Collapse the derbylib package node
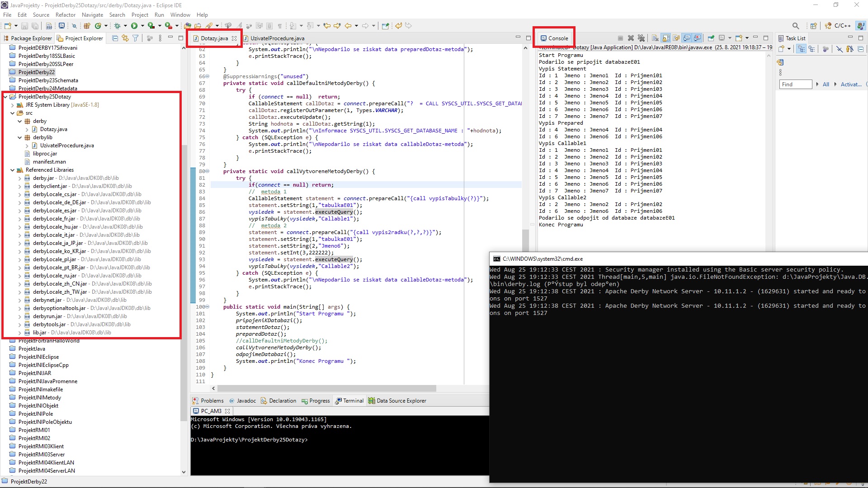The image size is (868, 488). pyautogui.click(x=20, y=137)
